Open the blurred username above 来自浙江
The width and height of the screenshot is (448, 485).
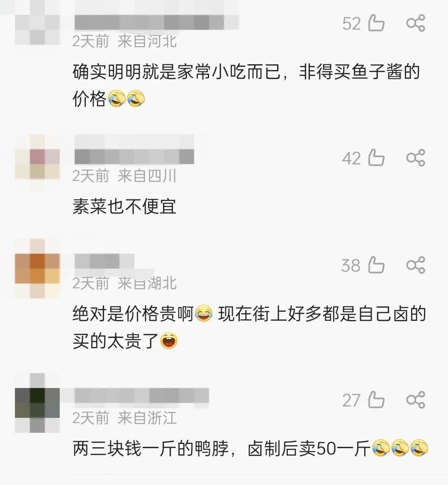pyautogui.click(x=141, y=395)
